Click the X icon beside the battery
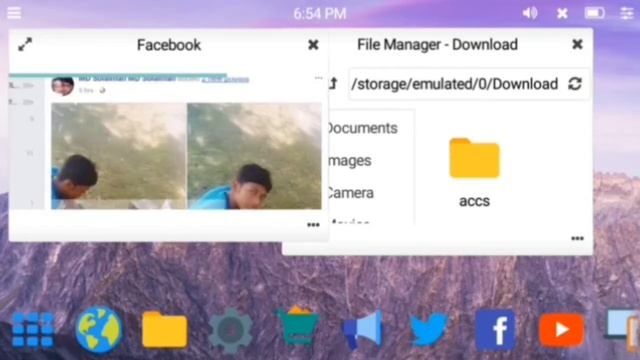This screenshot has height=360, width=640. [x=562, y=13]
